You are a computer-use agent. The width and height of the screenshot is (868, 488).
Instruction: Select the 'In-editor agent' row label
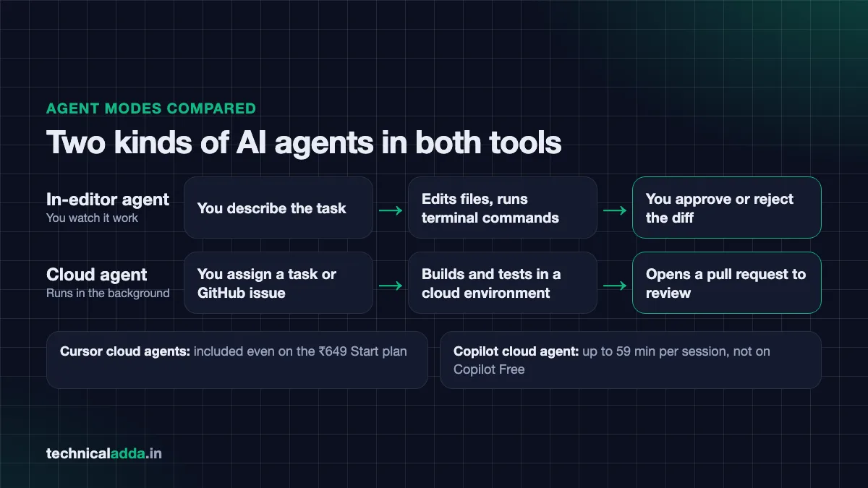pos(108,200)
